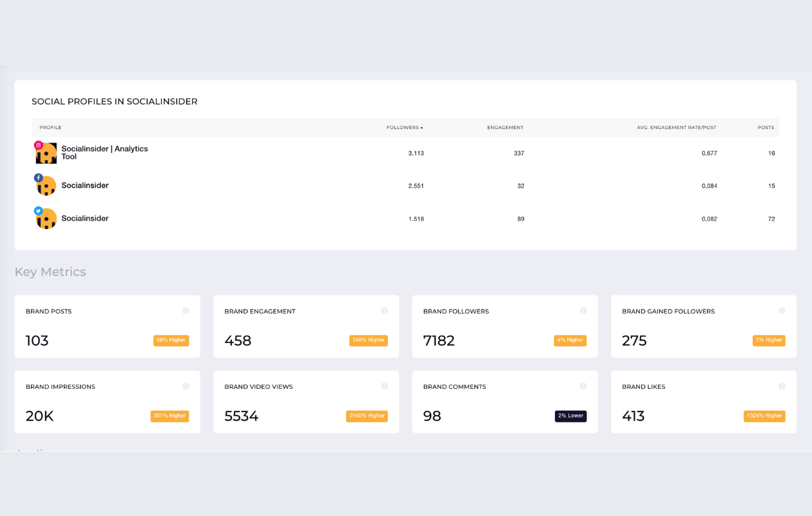The width and height of the screenshot is (812, 516).
Task: Select the Brand Followers value 7182
Action: tap(439, 341)
